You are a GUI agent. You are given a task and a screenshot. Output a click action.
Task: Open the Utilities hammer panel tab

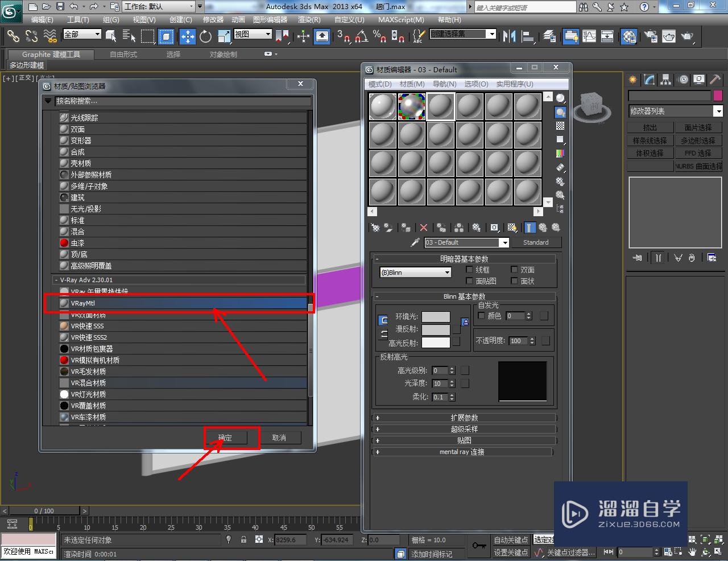(x=715, y=80)
